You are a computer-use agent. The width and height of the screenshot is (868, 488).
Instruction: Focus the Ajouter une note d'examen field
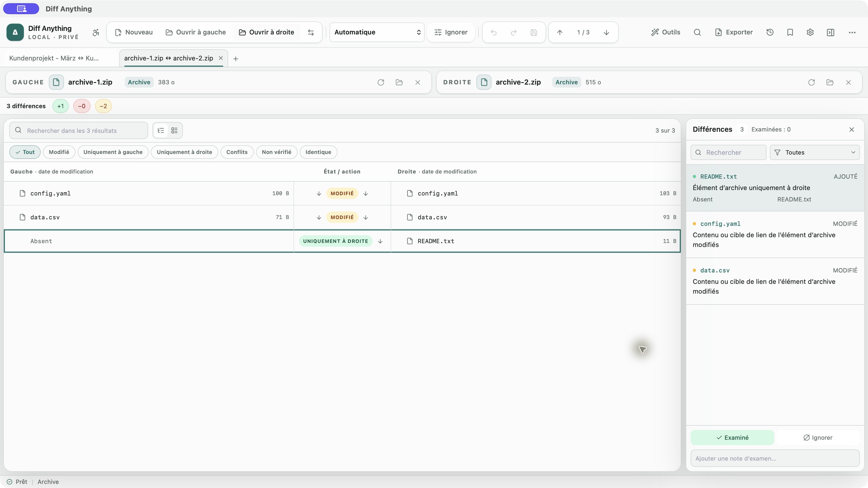(775, 458)
